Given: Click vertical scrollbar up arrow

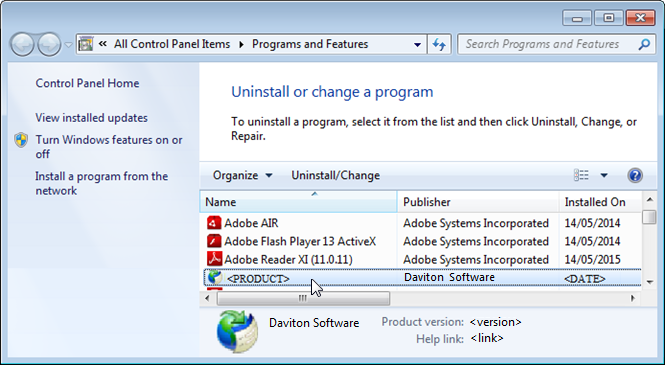Looking at the screenshot, I should point(649,200).
